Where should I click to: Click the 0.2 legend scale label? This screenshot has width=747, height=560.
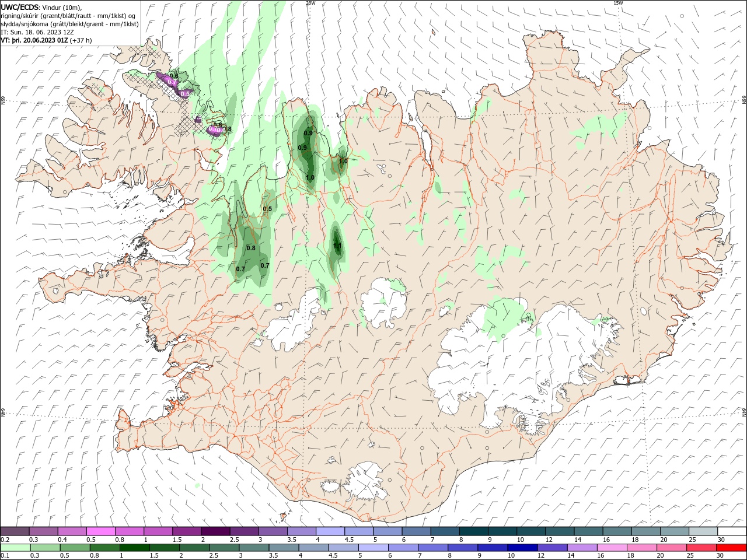[x=5, y=540]
